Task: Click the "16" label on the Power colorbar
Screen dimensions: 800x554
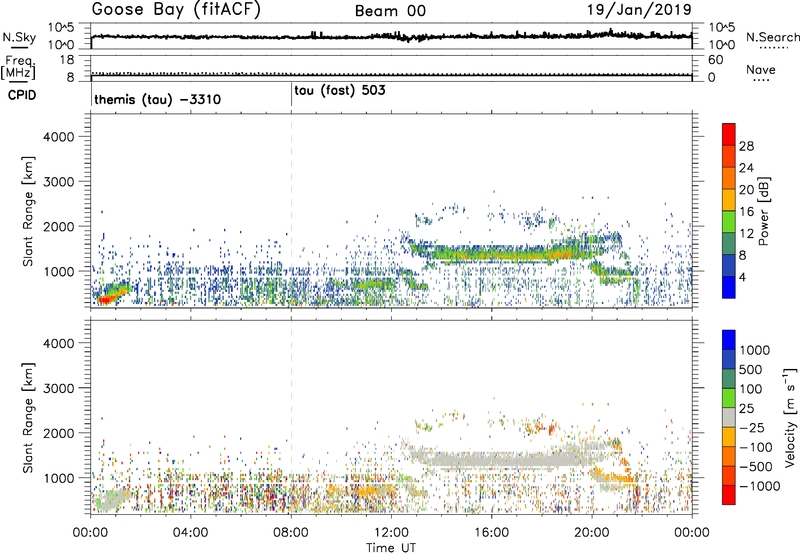Action: click(x=746, y=212)
